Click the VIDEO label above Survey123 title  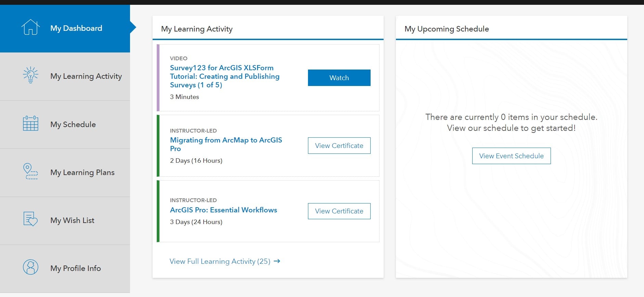(179, 58)
